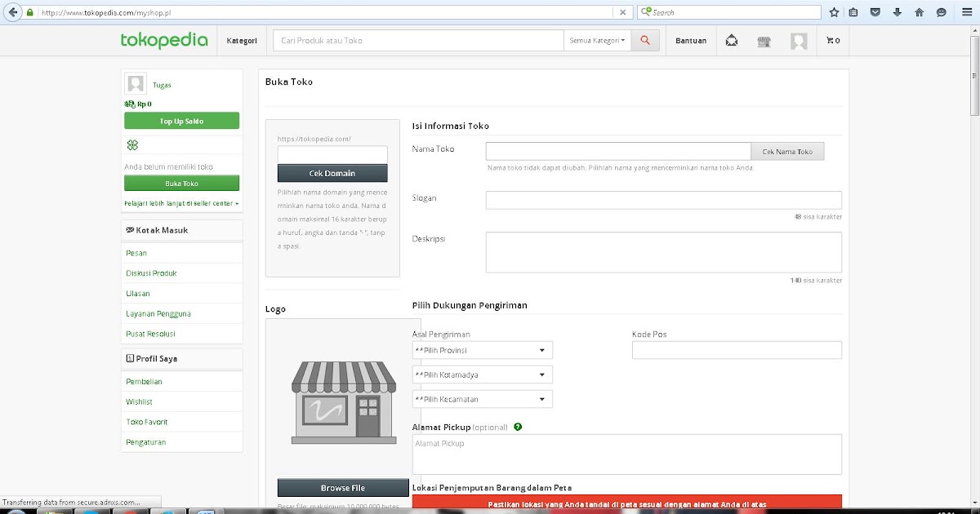Focus the Nama Toko input field
The image size is (980, 514).
click(x=618, y=152)
